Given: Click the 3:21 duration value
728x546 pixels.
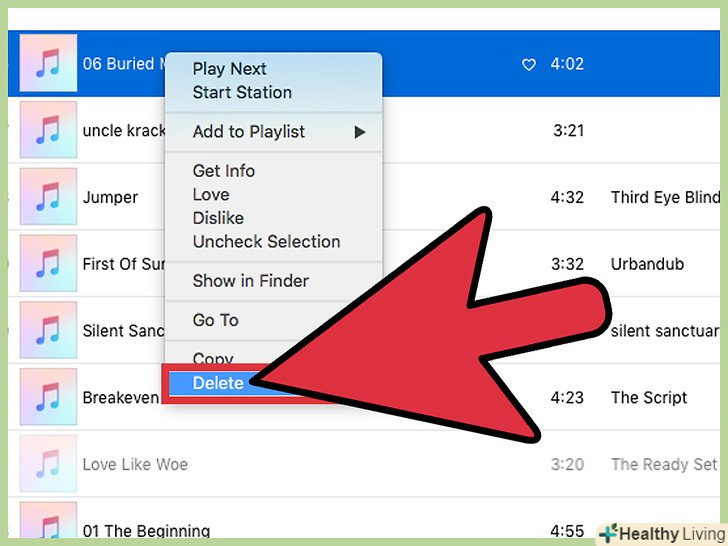Looking at the screenshot, I should [x=568, y=130].
